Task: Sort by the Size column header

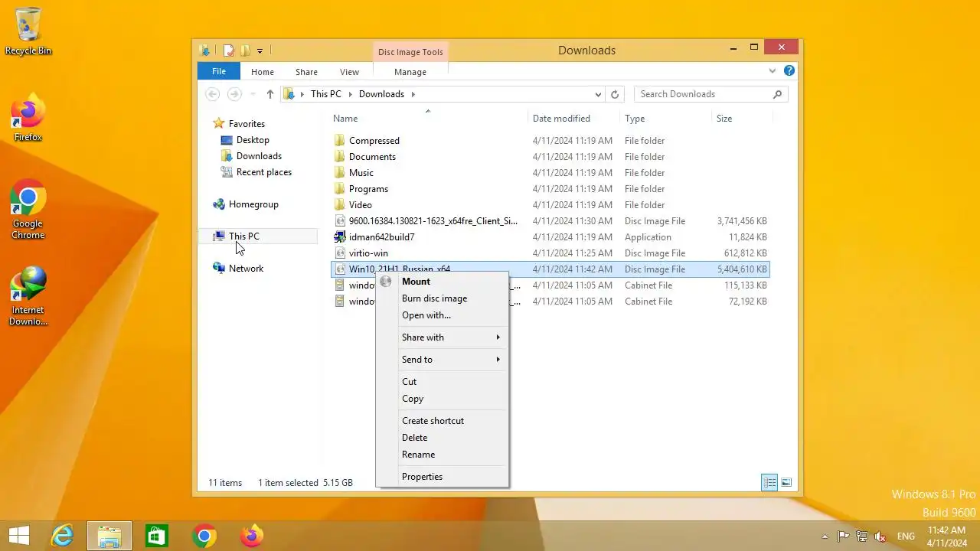Action: pos(724,119)
